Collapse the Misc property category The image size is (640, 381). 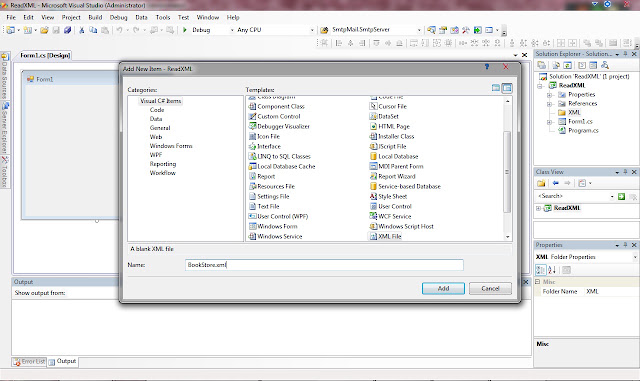click(x=538, y=282)
